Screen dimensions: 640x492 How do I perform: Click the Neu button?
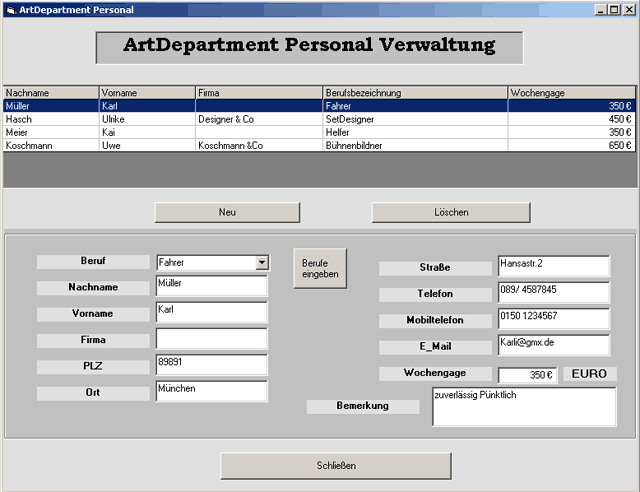227,212
